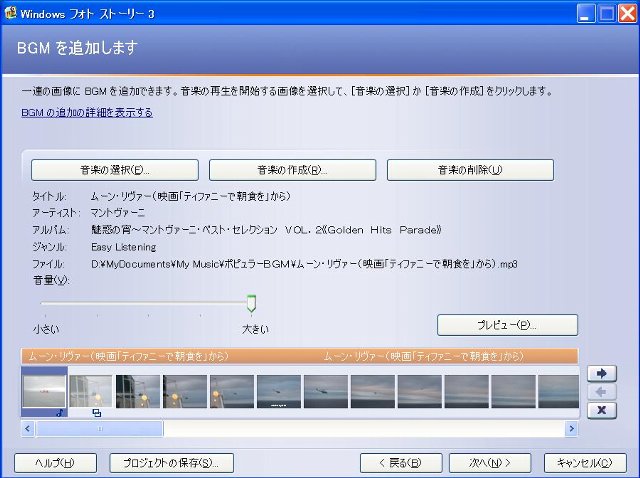Click the first orange ムーン・リヴァー music bar label

click(129, 356)
